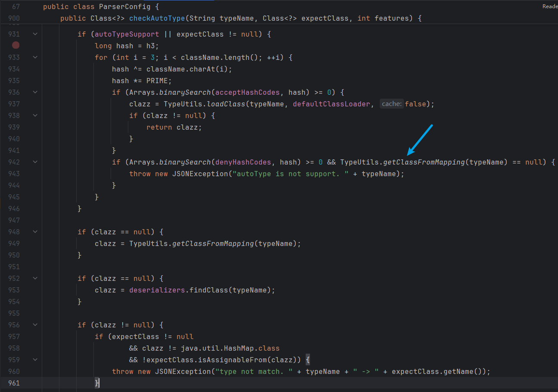Select the autoTypeSupport variable on line 931
The width and height of the screenshot is (558, 392).
point(127,34)
